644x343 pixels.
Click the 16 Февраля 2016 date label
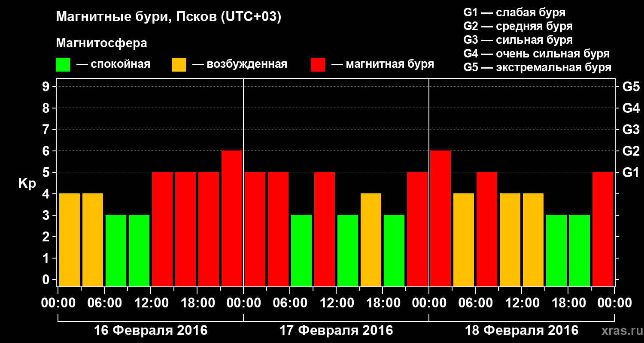(x=151, y=331)
